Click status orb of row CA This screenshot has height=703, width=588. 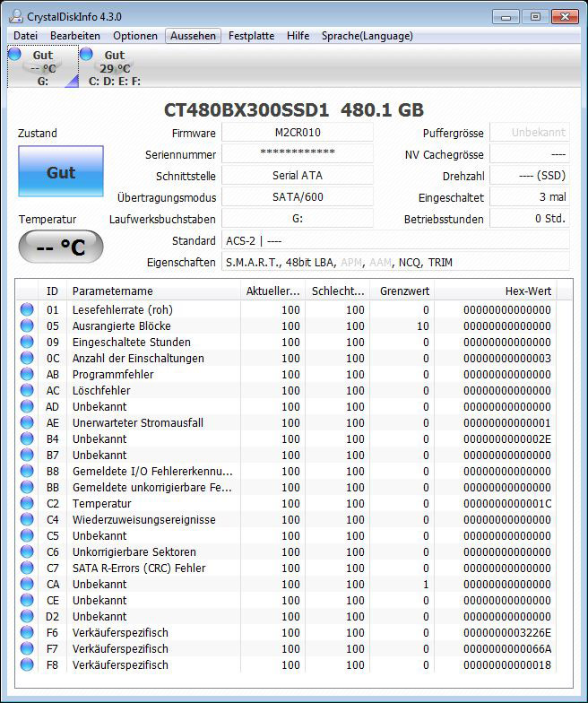(x=27, y=584)
